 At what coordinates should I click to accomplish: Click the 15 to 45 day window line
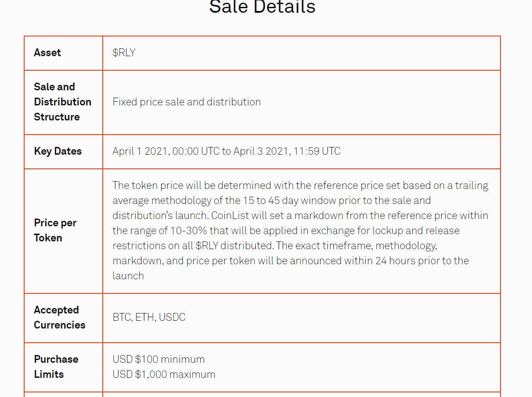[271, 200]
